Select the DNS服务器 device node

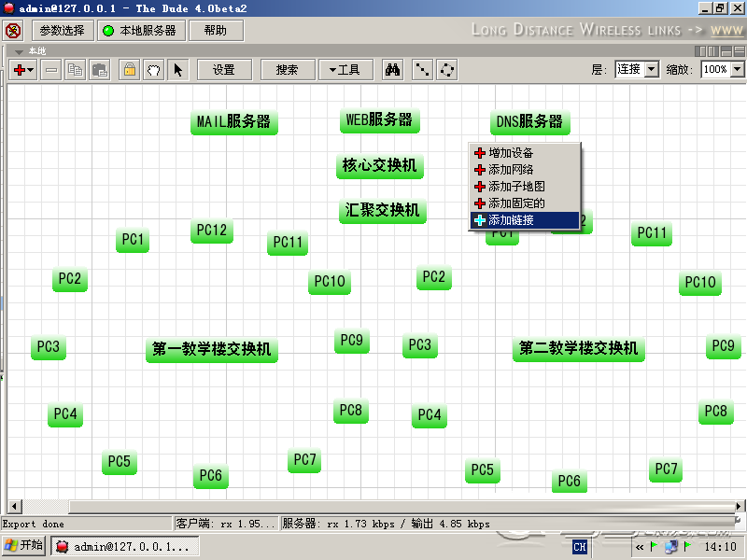coord(529,122)
